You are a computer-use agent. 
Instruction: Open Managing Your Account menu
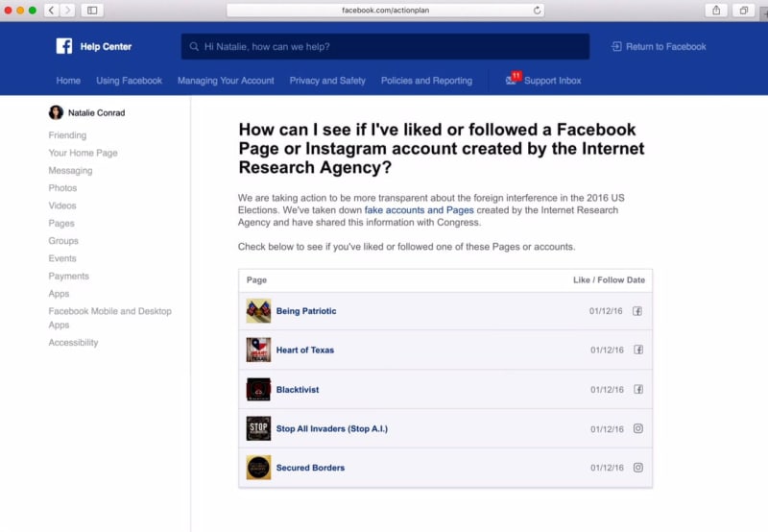pos(226,81)
